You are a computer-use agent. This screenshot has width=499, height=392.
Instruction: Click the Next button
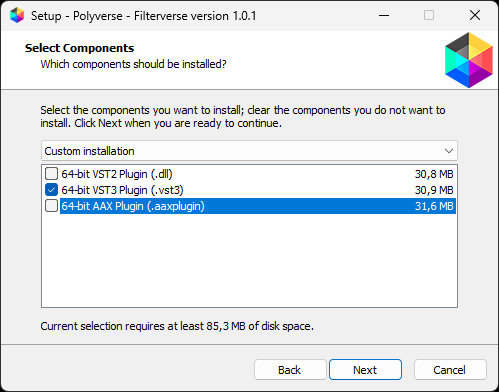coord(365,370)
